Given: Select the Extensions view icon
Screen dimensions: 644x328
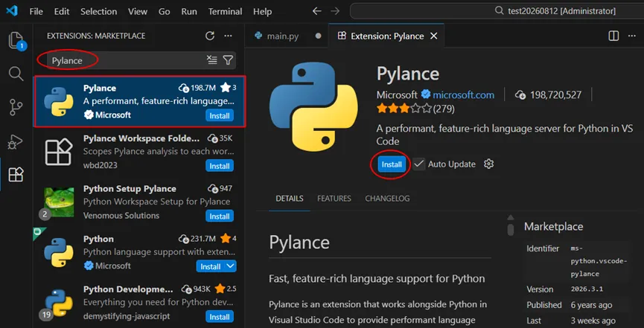Looking at the screenshot, I should [x=16, y=175].
